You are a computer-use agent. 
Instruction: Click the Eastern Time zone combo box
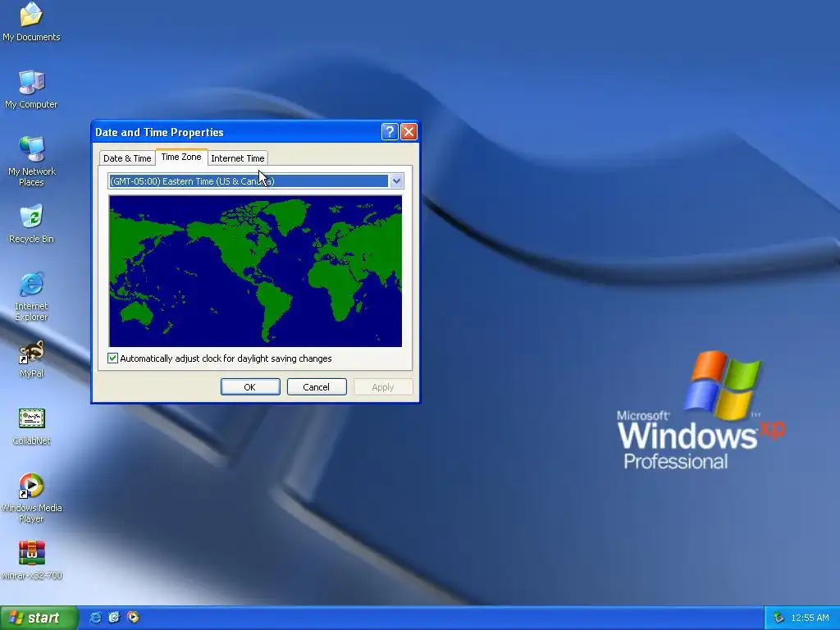[256, 181]
